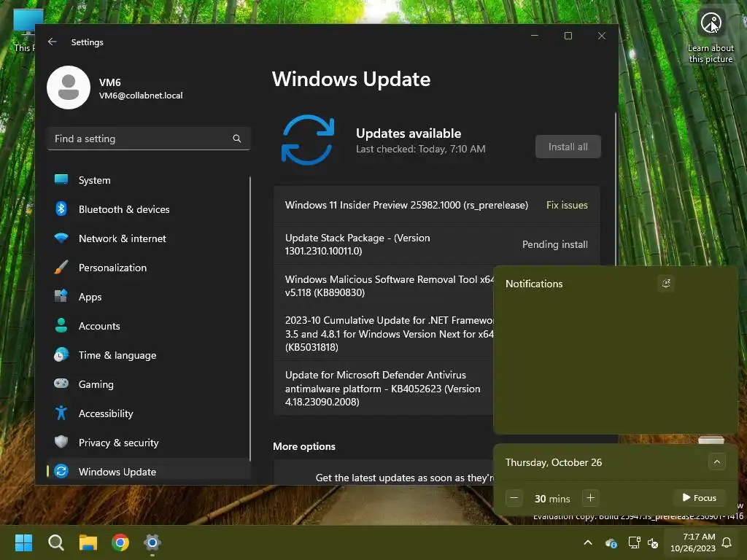This screenshot has height=560, width=747.
Task: Select Network & internet menu item
Action: (x=149, y=238)
